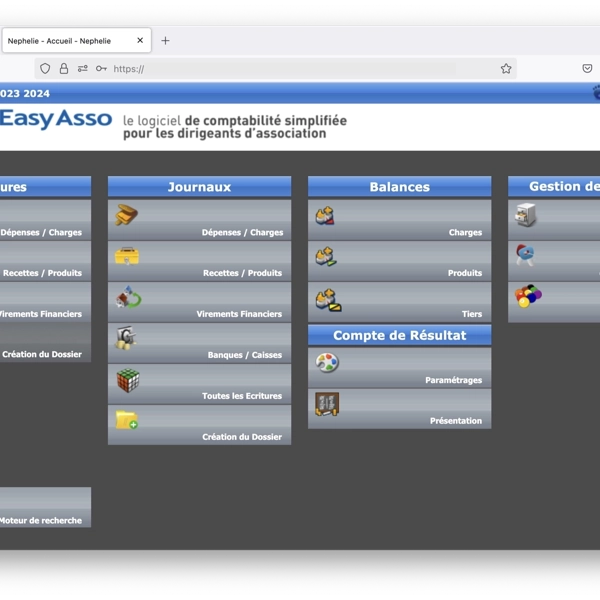Screen dimensions: 600x600
Task: Open the Balances Produits icon
Action: [326, 257]
